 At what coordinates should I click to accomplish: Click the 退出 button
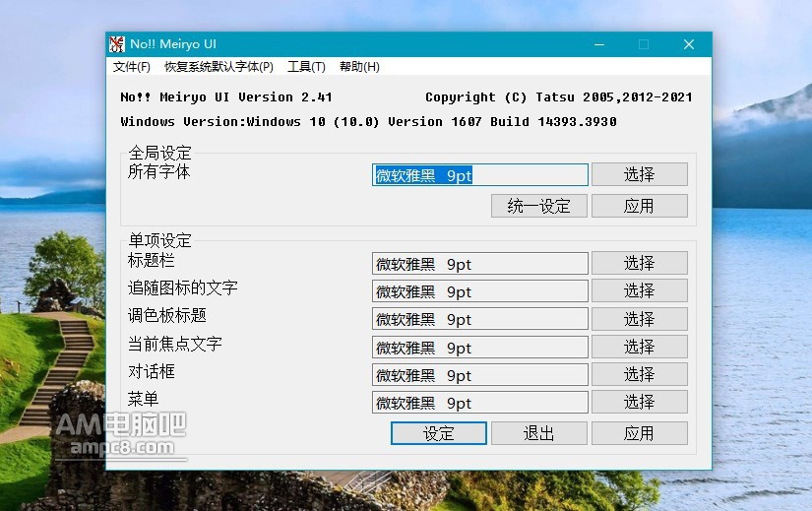(x=539, y=433)
